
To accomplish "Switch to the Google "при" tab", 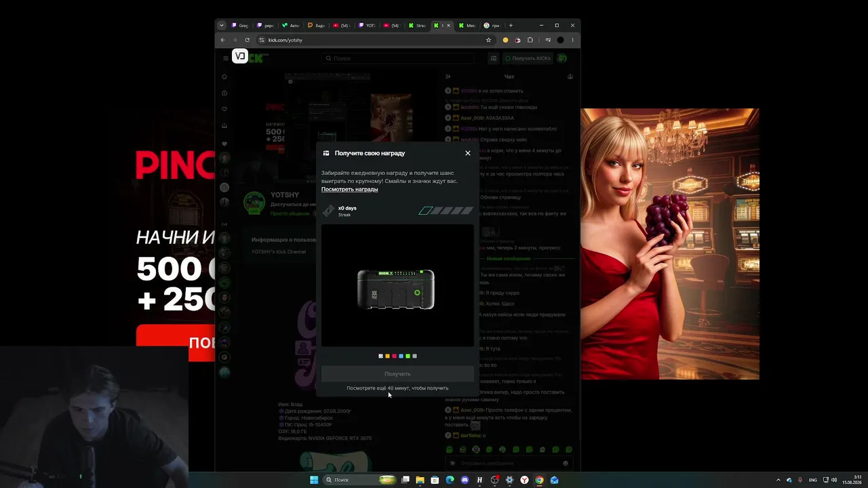I will tap(493, 26).
